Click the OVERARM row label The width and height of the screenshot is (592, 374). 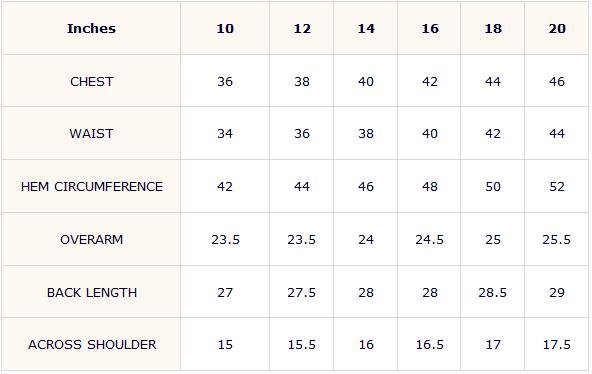coord(91,240)
